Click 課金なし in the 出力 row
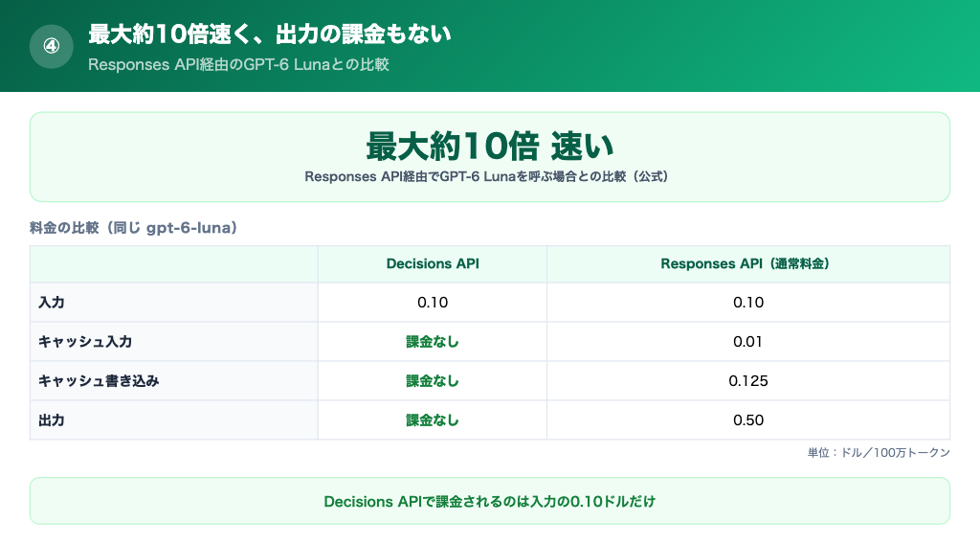The height and width of the screenshot is (544, 980). tap(433, 420)
